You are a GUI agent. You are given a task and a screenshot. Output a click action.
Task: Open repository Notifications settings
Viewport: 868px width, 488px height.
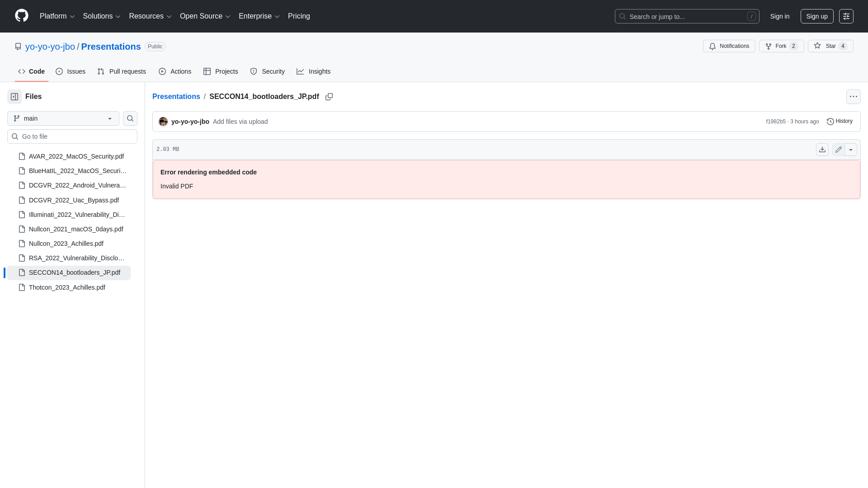coord(729,46)
